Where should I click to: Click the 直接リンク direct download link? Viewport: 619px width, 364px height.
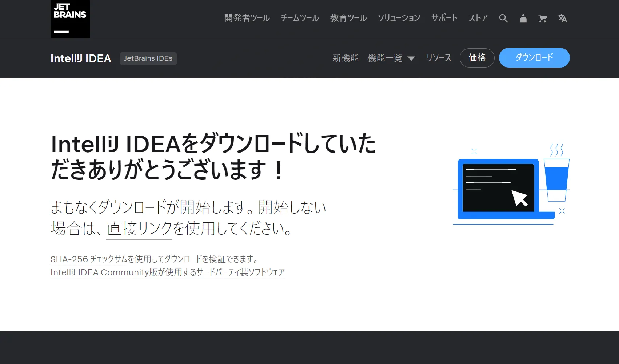tap(139, 229)
